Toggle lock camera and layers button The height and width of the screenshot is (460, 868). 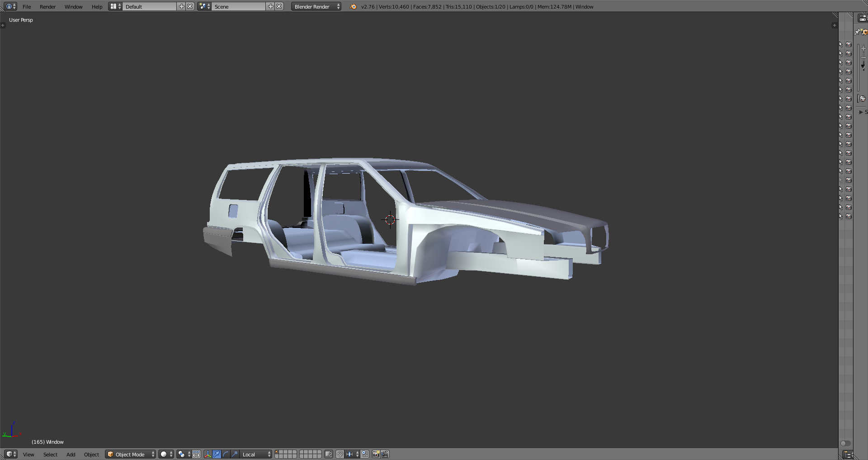(329, 454)
